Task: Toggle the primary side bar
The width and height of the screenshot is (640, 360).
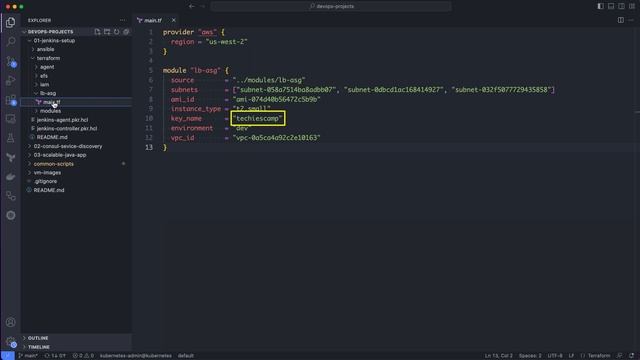Action: (600, 6)
